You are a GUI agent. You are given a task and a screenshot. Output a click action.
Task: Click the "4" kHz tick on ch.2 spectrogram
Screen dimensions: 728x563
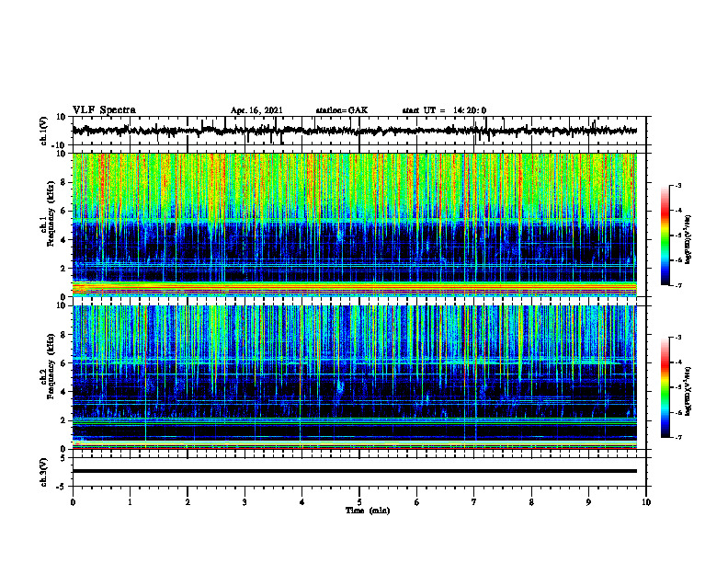(63, 392)
